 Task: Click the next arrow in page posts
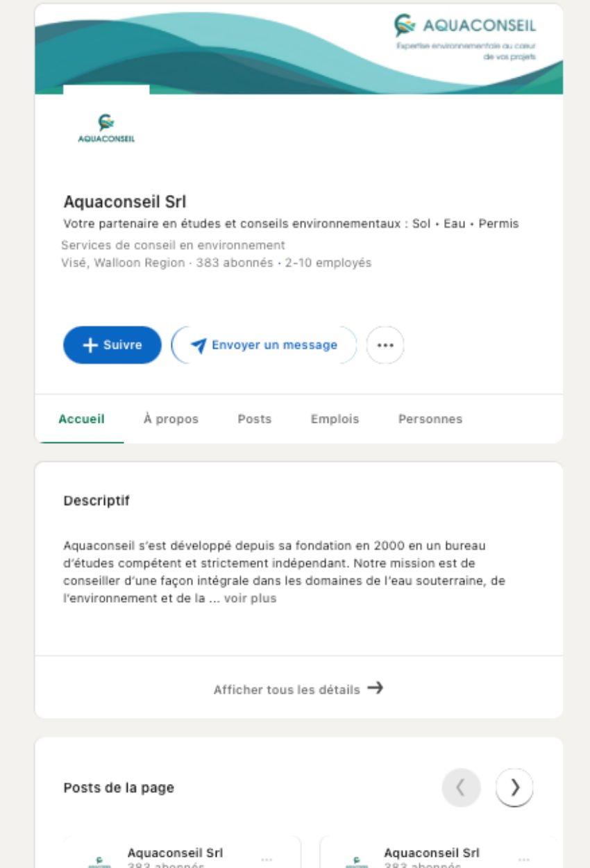coord(514,787)
